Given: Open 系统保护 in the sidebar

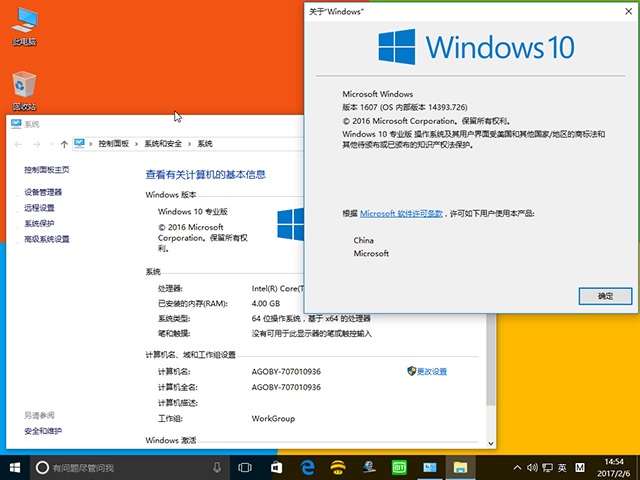Looking at the screenshot, I should 39,223.
